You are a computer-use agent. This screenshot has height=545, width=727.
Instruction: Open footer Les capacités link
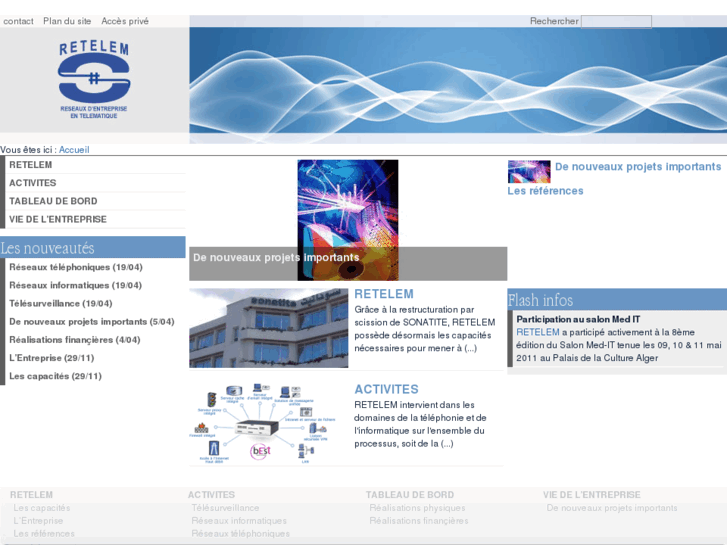coord(42,508)
